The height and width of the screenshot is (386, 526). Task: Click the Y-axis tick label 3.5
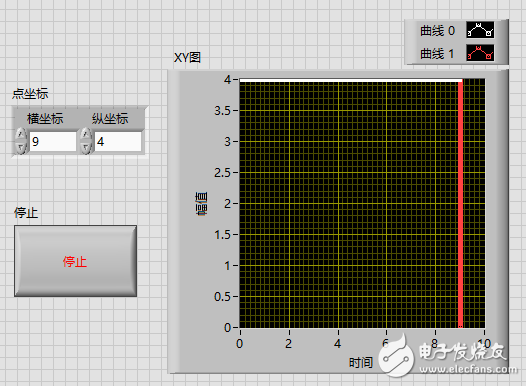click(x=223, y=111)
